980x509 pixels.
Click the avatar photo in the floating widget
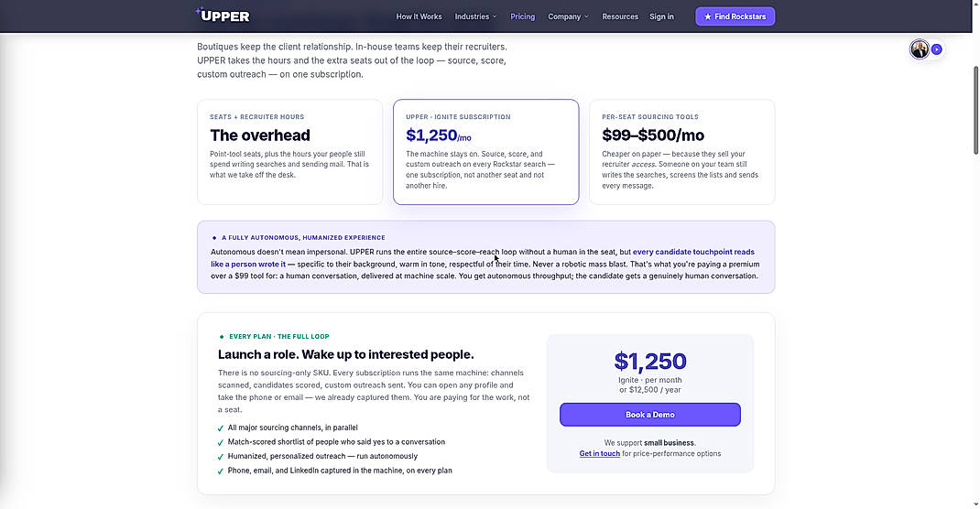(920, 49)
